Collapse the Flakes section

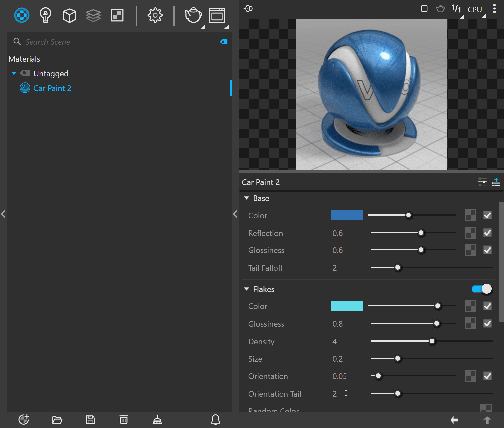tap(246, 289)
